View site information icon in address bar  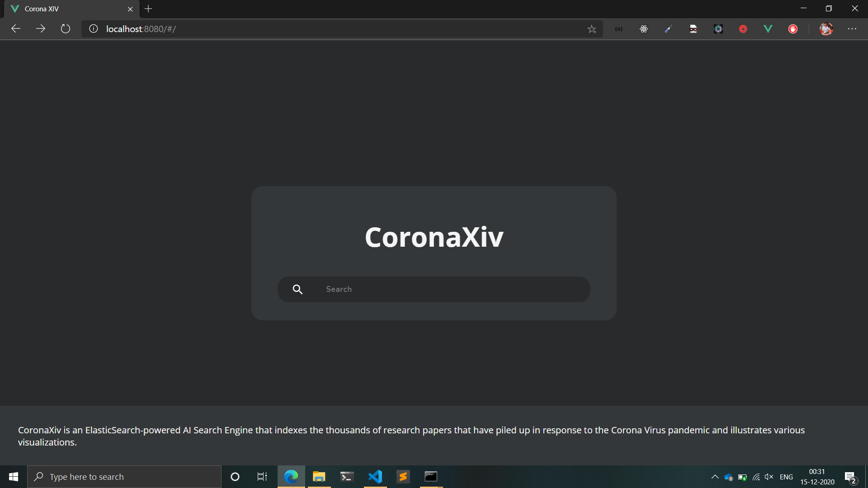click(x=94, y=29)
